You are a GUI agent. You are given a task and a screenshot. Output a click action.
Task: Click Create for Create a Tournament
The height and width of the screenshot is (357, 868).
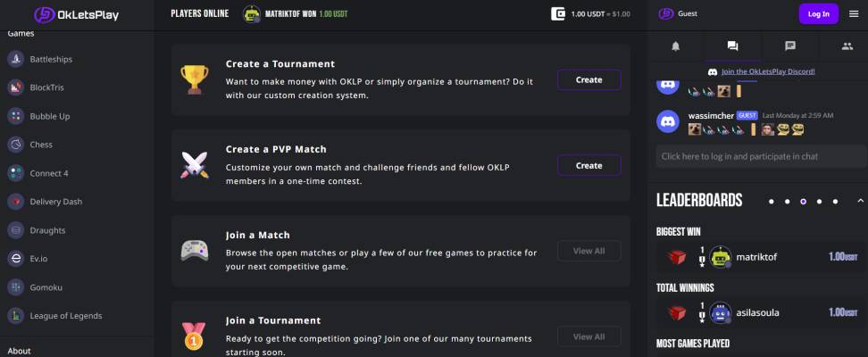589,79
